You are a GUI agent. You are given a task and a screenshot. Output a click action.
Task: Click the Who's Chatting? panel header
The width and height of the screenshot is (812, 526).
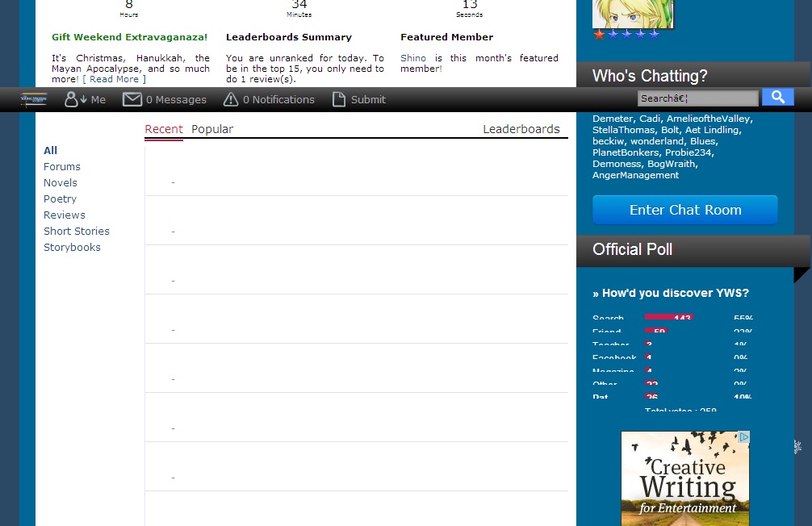point(693,76)
